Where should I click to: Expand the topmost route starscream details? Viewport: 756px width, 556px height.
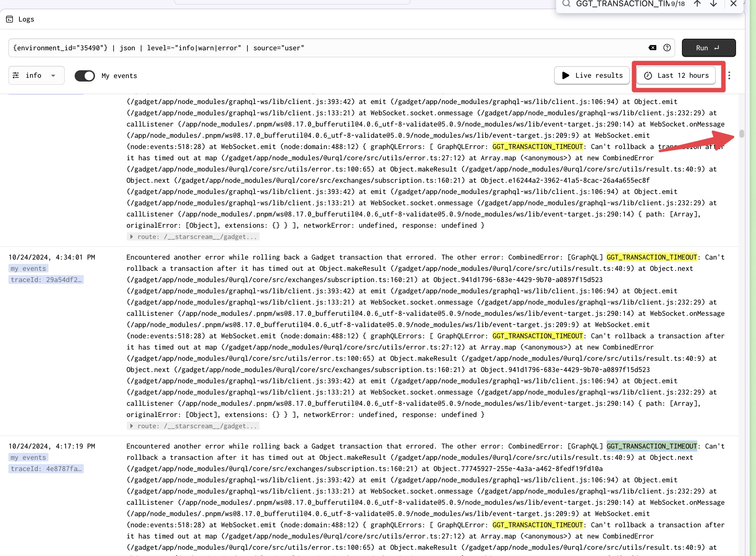[x=132, y=236]
